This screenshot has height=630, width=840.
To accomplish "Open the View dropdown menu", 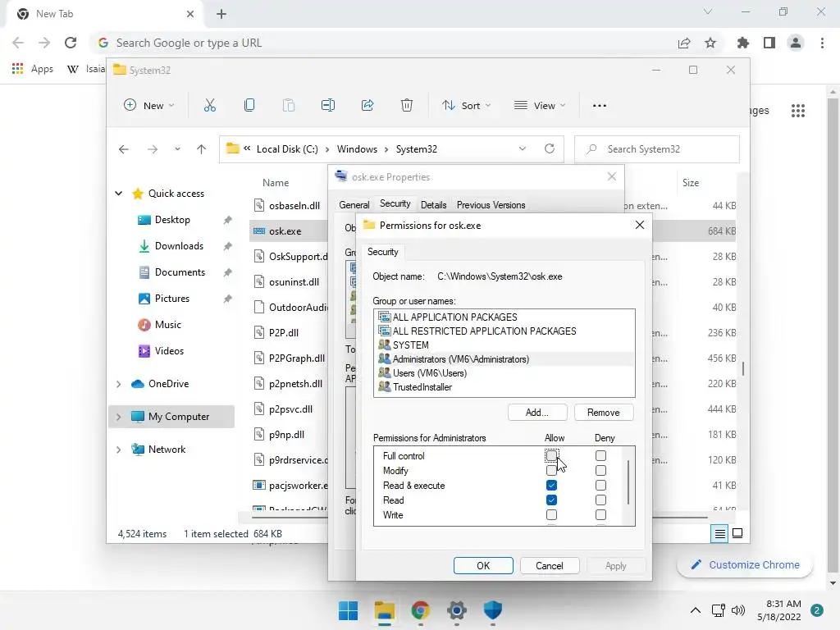I will [540, 106].
